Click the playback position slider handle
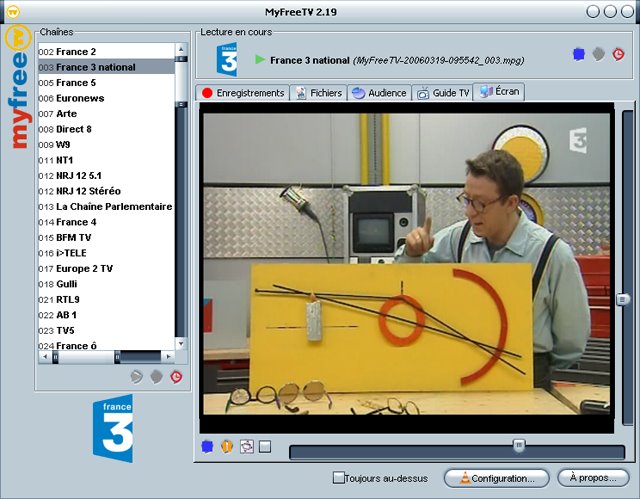 tap(519, 445)
